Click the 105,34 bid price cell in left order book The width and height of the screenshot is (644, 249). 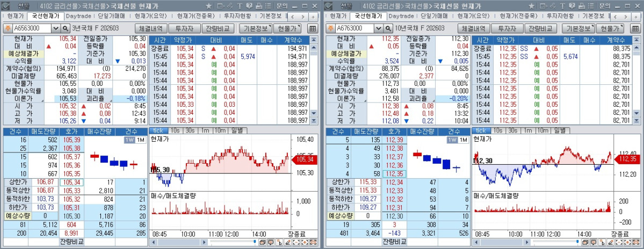click(x=72, y=182)
